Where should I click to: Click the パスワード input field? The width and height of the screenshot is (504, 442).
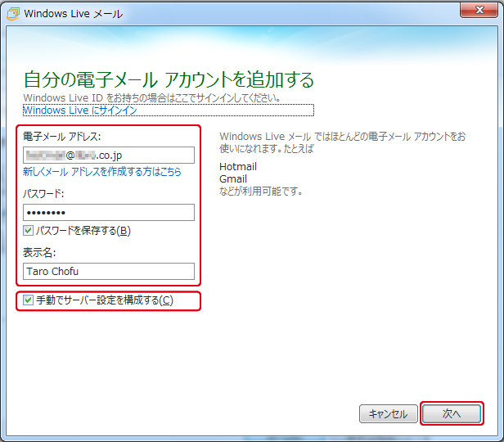pyautogui.click(x=109, y=213)
